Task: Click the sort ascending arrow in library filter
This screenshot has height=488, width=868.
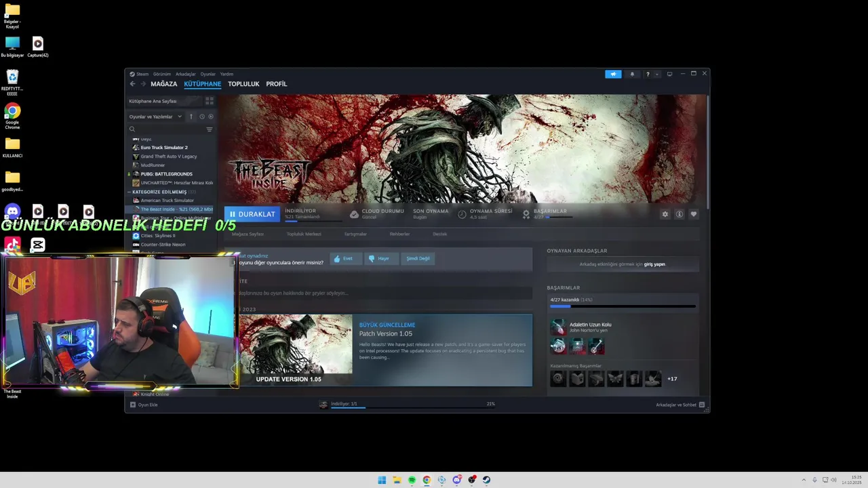Action: tap(191, 117)
